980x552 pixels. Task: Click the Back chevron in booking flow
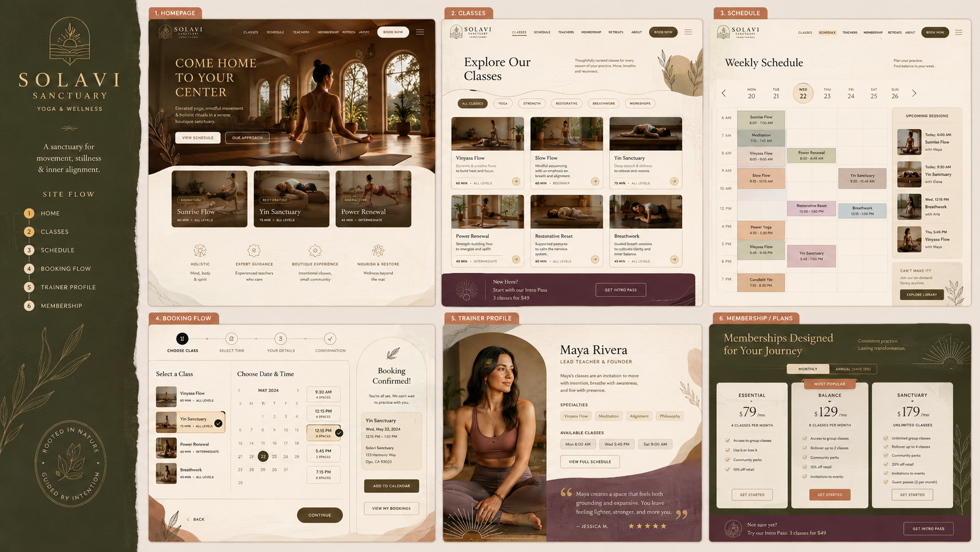tap(188, 519)
